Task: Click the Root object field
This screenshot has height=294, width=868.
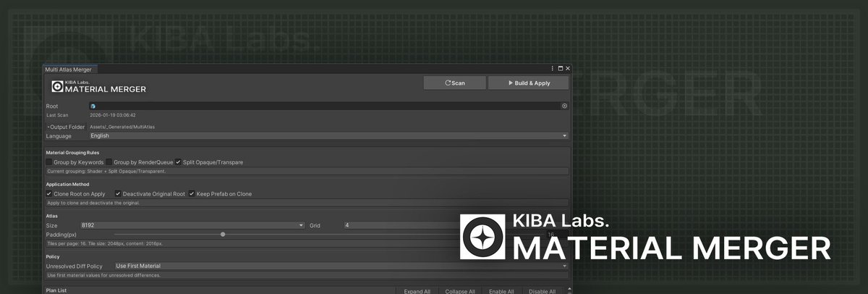Action: pyautogui.click(x=329, y=106)
